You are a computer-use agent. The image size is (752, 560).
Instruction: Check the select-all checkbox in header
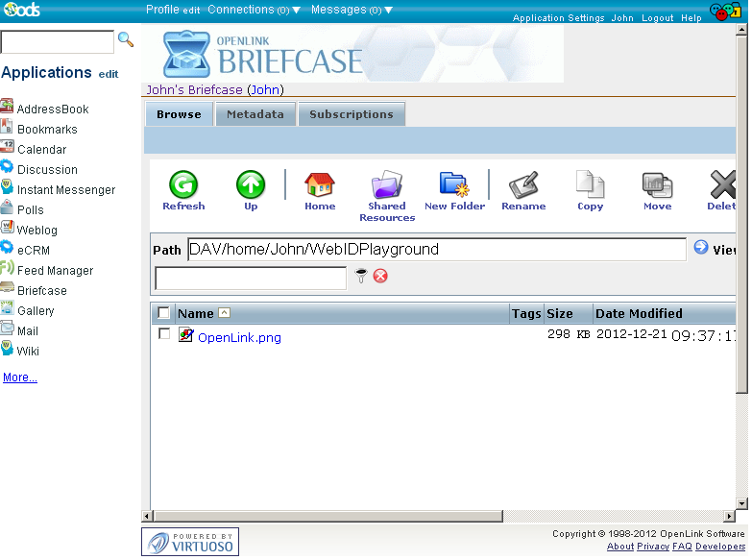[x=164, y=313]
